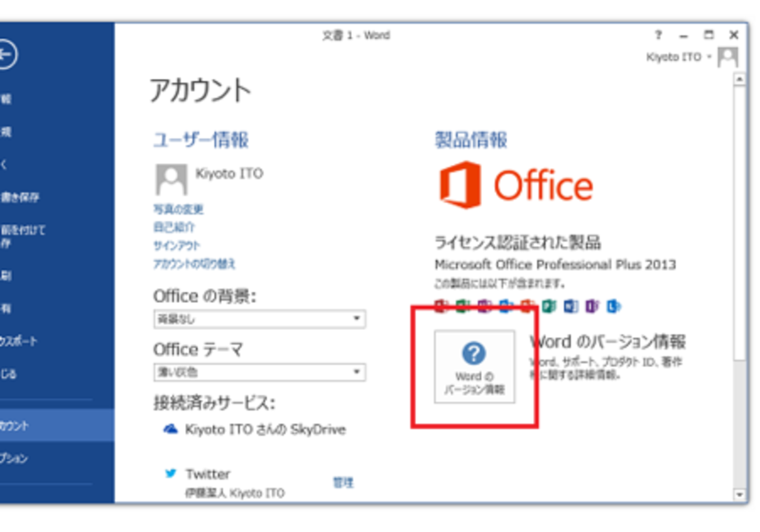Click the Microsoft Office Professional Plus 2013 text
The width and height of the screenshot is (760, 532).
pyautogui.click(x=555, y=265)
